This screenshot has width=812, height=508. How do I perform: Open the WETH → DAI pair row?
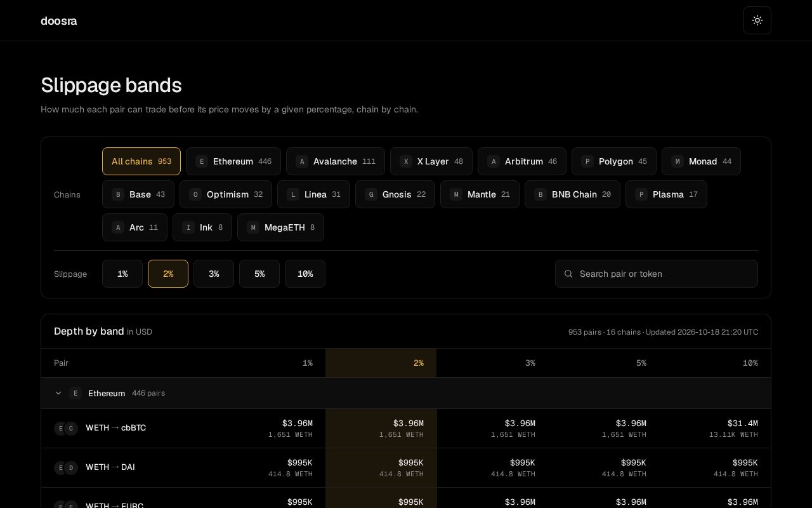click(406, 468)
